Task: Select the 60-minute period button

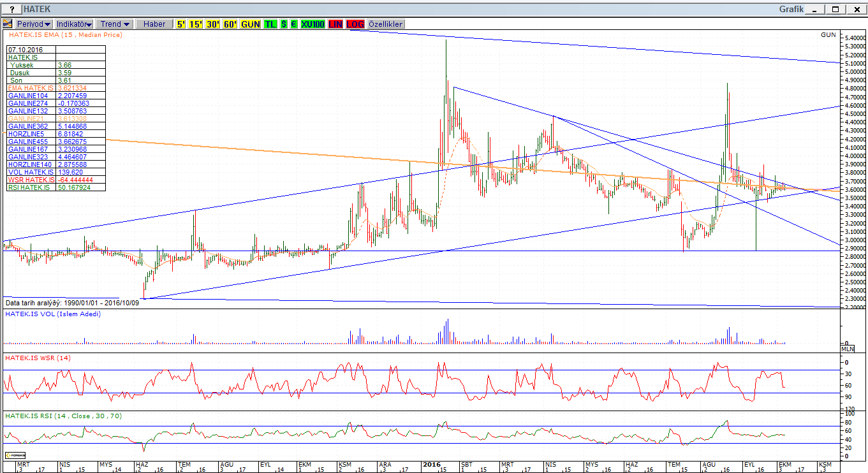Action: pos(230,24)
